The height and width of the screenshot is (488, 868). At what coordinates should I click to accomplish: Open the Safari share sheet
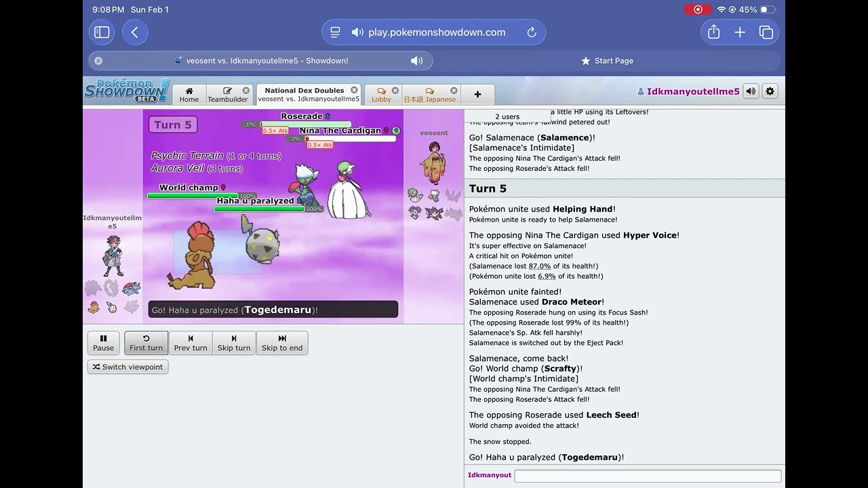coord(713,33)
